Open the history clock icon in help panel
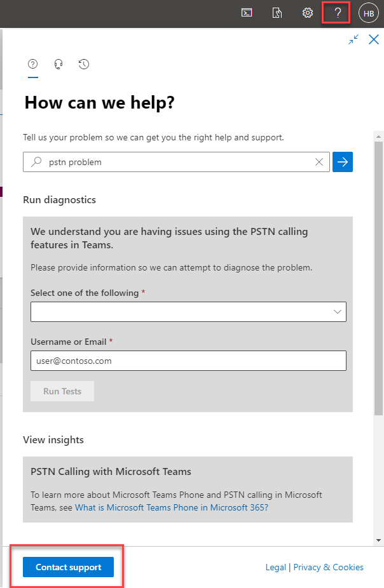The width and height of the screenshot is (384, 588). [84, 64]
